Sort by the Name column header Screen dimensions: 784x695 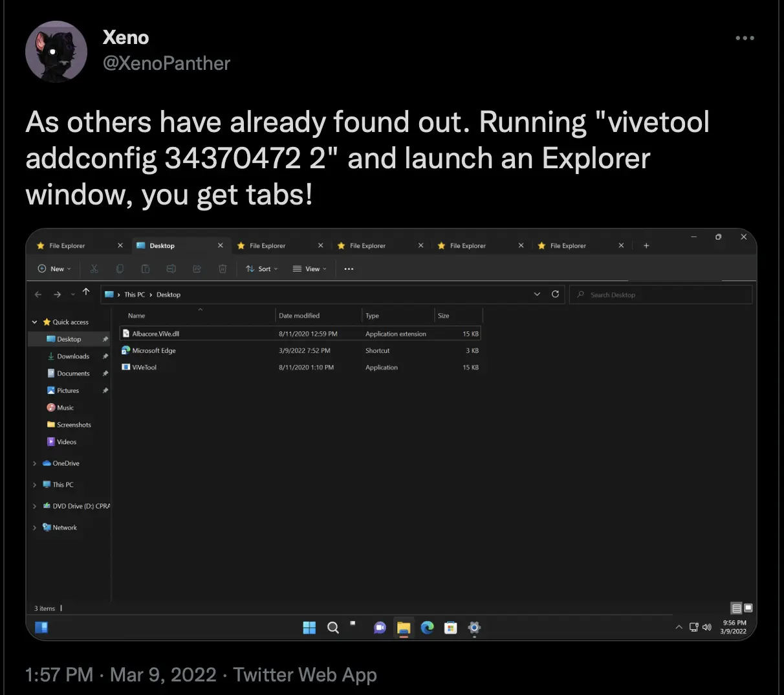pos(136,316)
